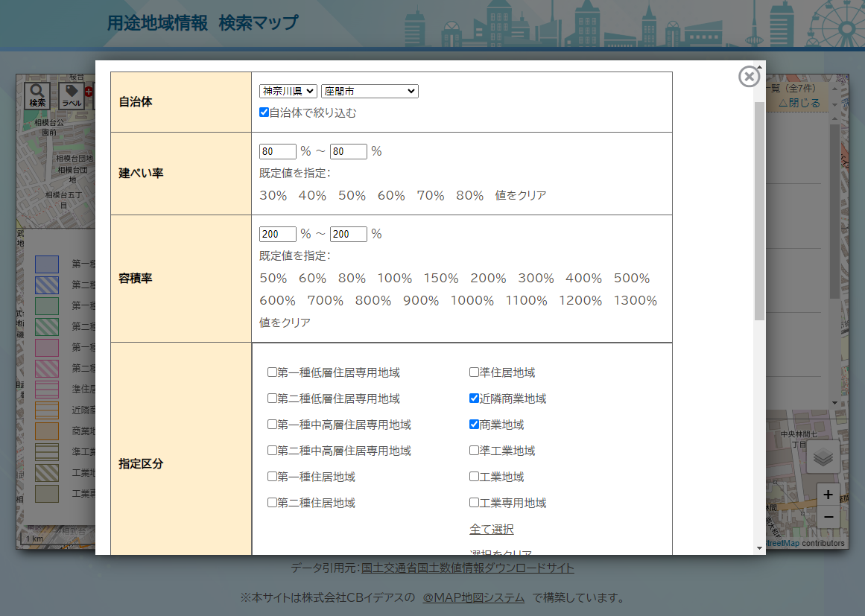Close the search dialog with X icon
The width and height of the screenshot is (865, 616).
coord(749,77)
